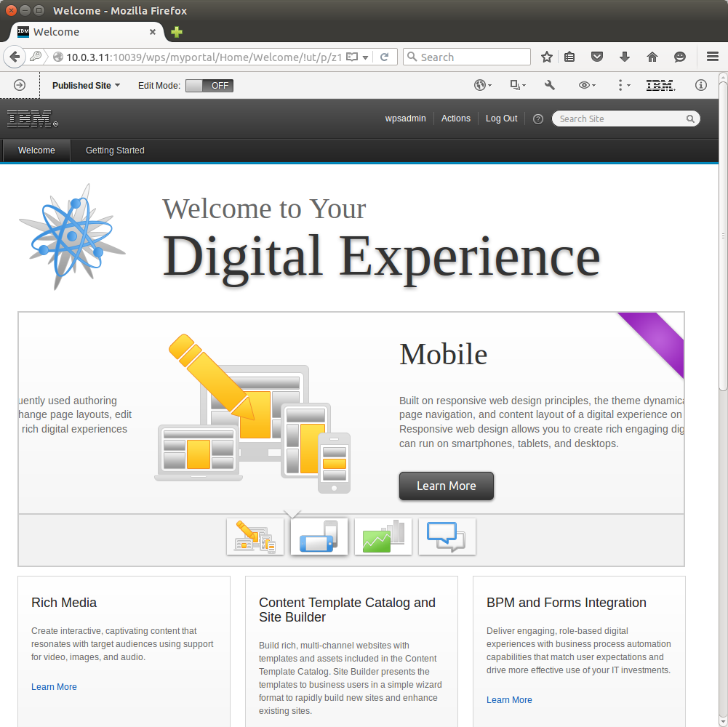Click the IBM logo in the dark header
728x727 pixels.
(33, 119)
